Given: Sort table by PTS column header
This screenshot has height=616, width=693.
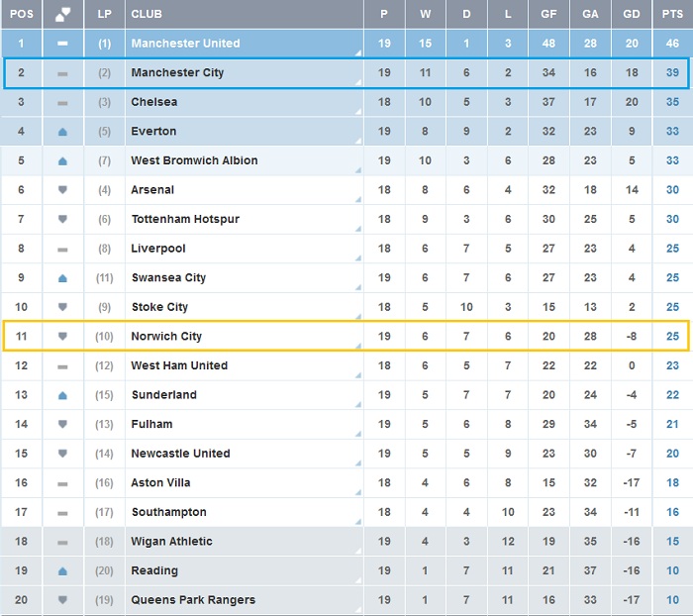Looking at the screenshot, I should click(x=672, y=14).
